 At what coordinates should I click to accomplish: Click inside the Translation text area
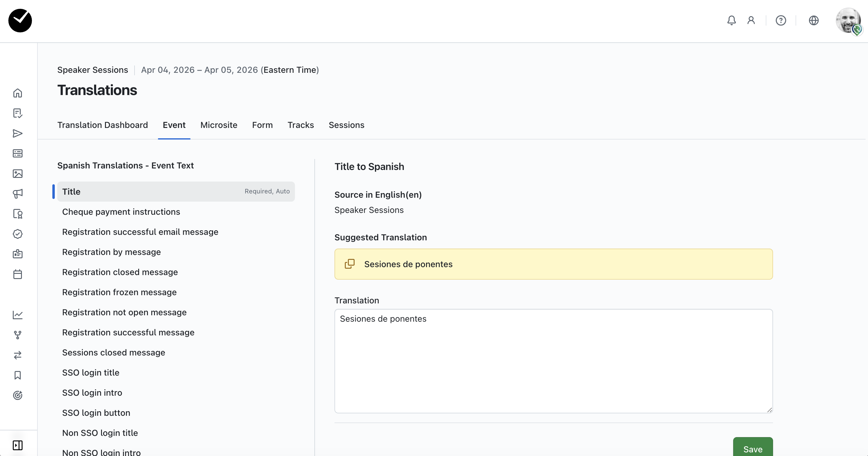[553, 361]
